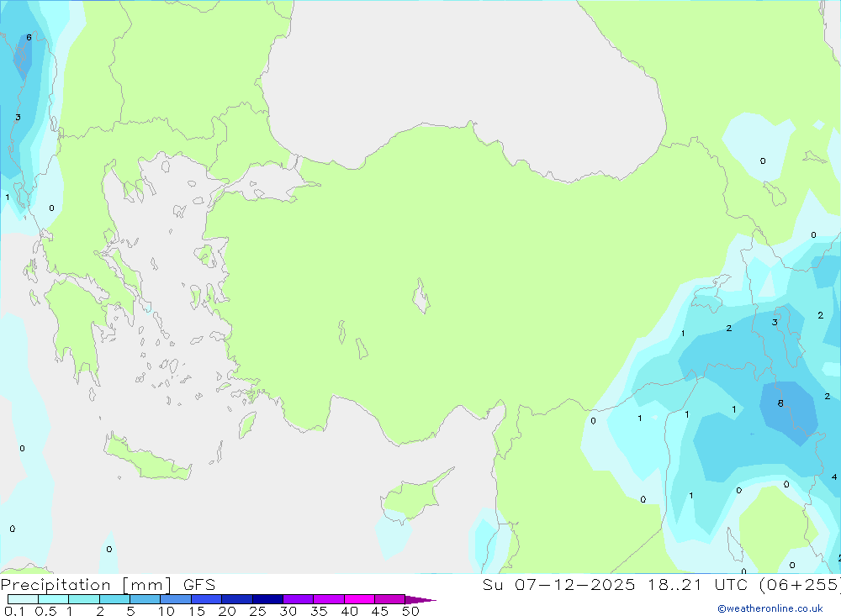Select the 30–35 mm legend color swatch
Screen dimensions: 841x616
click(299, 599)
